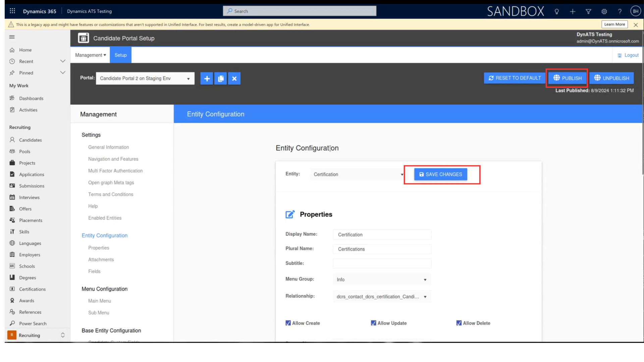Open Schools in the sidebar
This screenshot has width=644, height=362.
(x=27, y=266)
